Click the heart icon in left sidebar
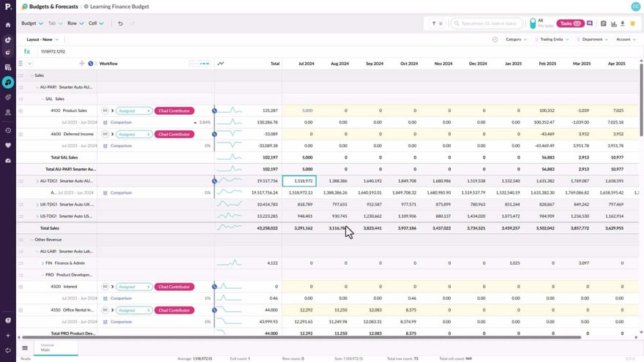This screenshot has height=362, width=644. click(8, 145)
